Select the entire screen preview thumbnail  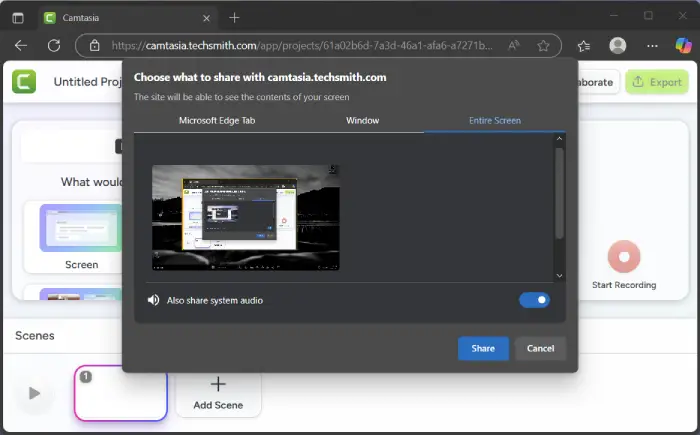246,218
